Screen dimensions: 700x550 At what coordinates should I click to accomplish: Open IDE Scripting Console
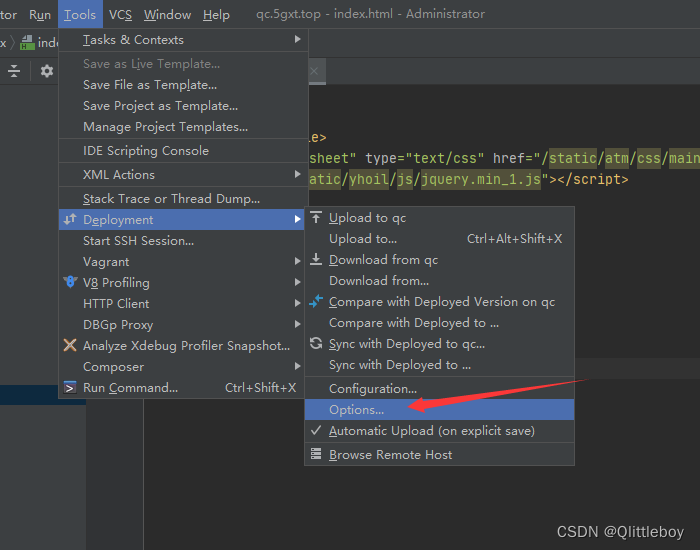(x=183, y=151)
